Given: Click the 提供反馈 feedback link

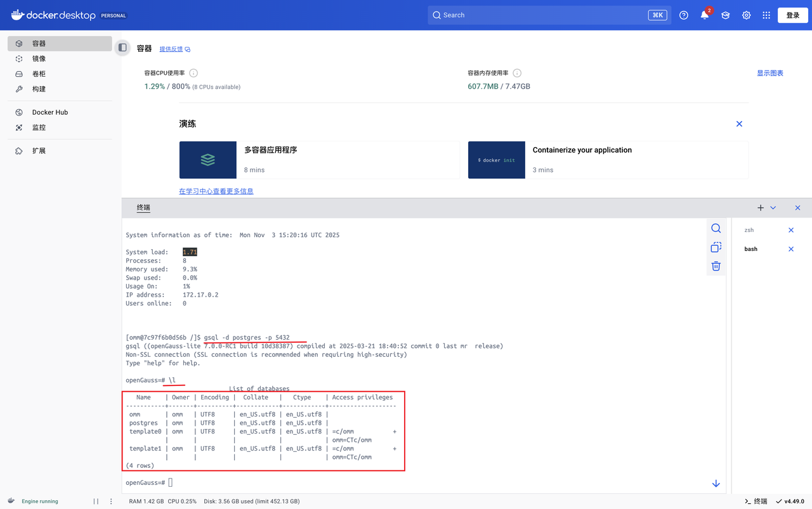Looking at the screenshot, I should (174, 49).
